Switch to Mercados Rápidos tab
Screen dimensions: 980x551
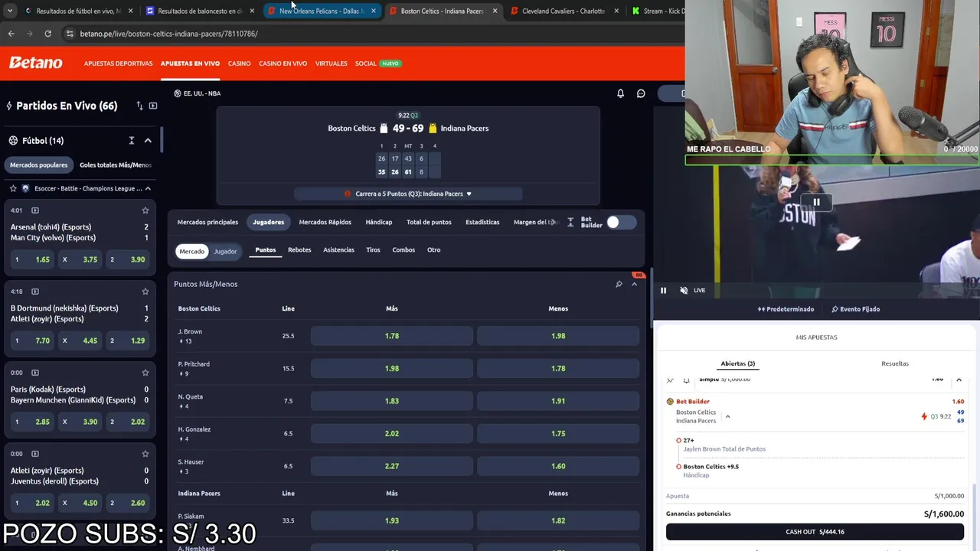[325, 222]
